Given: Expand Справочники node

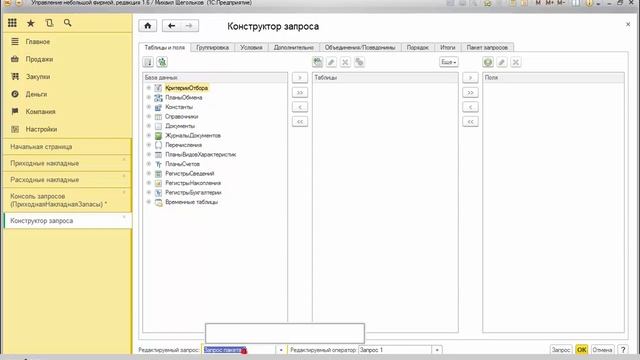Looking at the screenshot, I should tap(149, 116).
